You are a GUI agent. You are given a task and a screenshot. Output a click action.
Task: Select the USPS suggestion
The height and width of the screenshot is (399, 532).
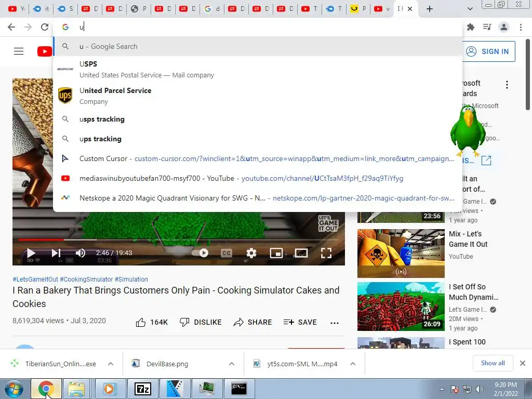tap(258, 69)
